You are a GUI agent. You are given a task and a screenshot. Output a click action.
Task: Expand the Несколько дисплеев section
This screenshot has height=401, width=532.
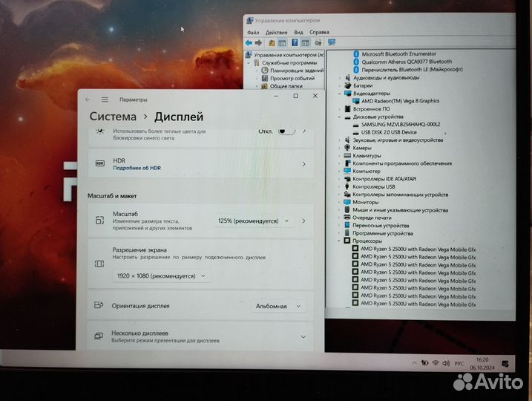point(303,336)
